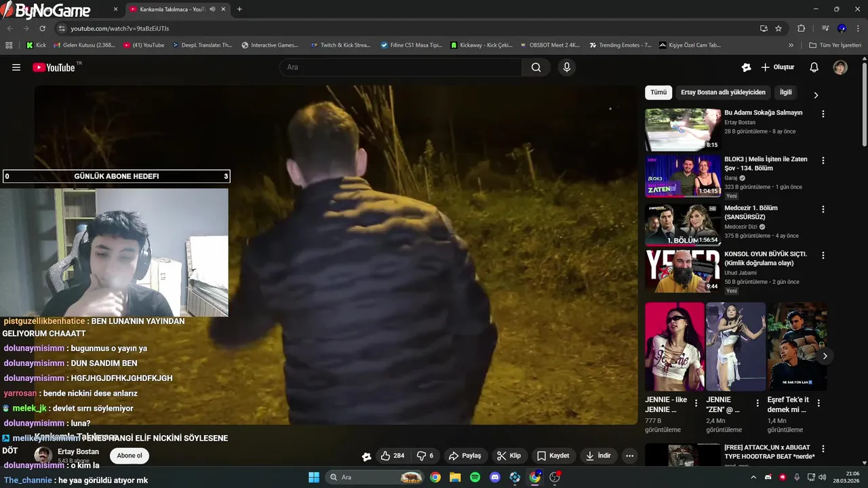The height and width of the screenshot is (488, 868).
Task: Select the Tümü filter chip
Action: click(x=658, y=92)
